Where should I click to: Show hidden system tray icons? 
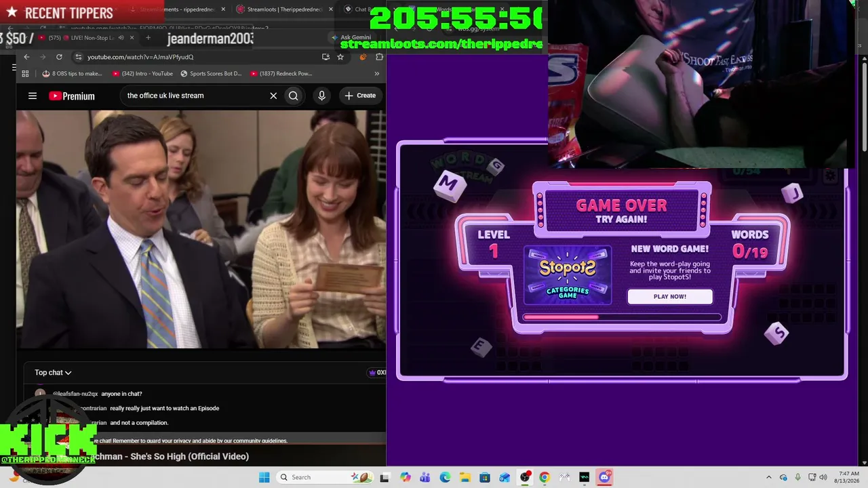point(768,477)
